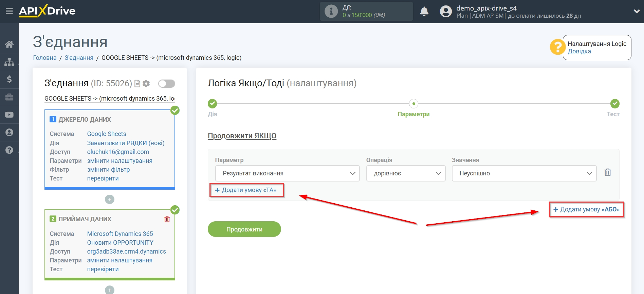The height and width of the screenshot is (294, 644).
Task: Click source перевірити test link
Action: click(x=103, y=178)
